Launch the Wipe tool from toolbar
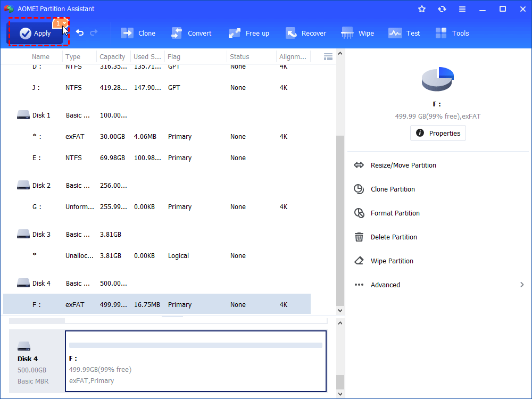532x399 pixels. [x=358, y=33]
